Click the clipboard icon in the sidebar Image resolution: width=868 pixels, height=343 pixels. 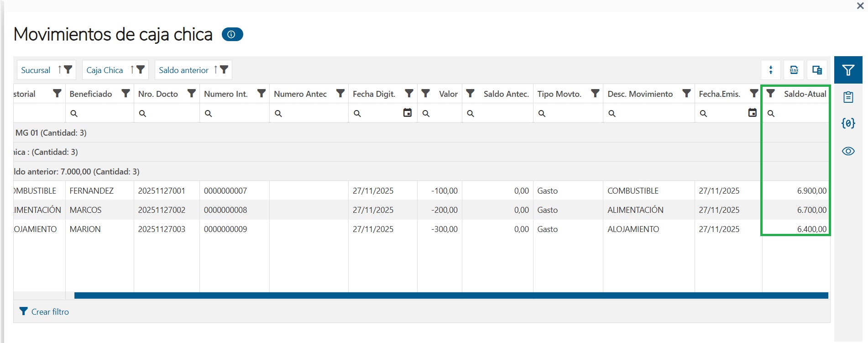pyautogui.click(x=848, y=97)
